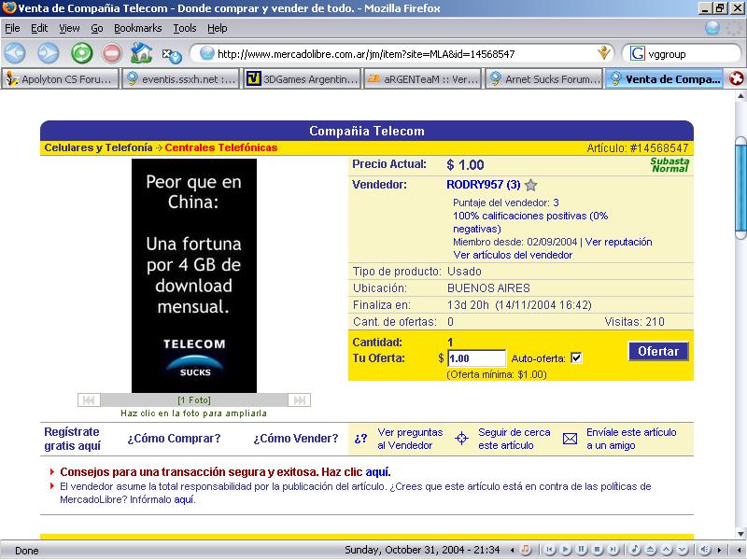Open the Ver reputación link
The width and height of the screenshot is (747, 560).
coord(618,242)
